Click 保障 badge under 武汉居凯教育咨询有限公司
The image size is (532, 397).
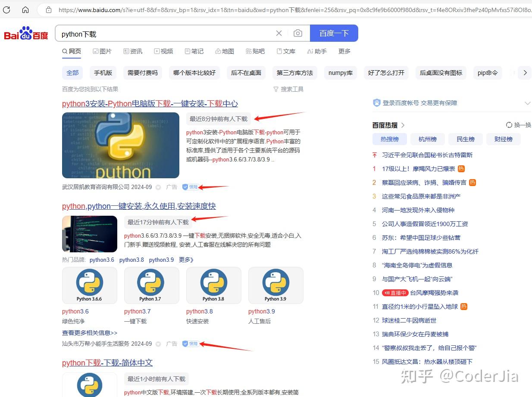pos(190,187)
